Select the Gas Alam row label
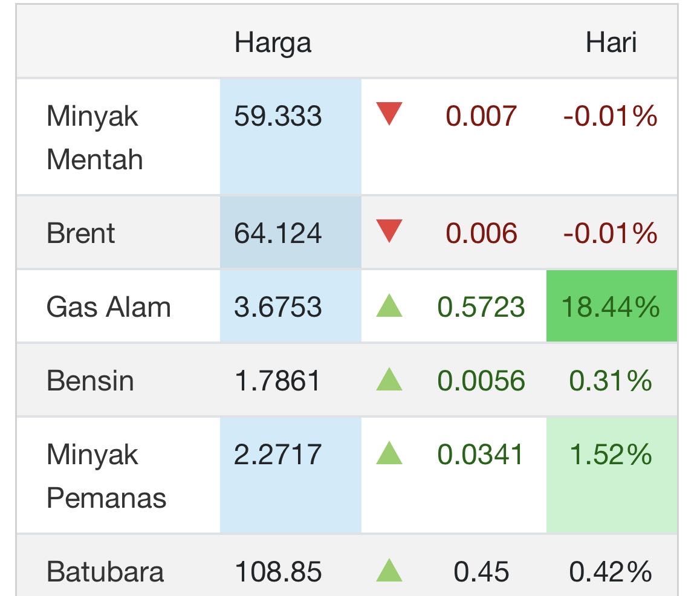Viewport: 700px width, 596px height. [x=109, y=307]
